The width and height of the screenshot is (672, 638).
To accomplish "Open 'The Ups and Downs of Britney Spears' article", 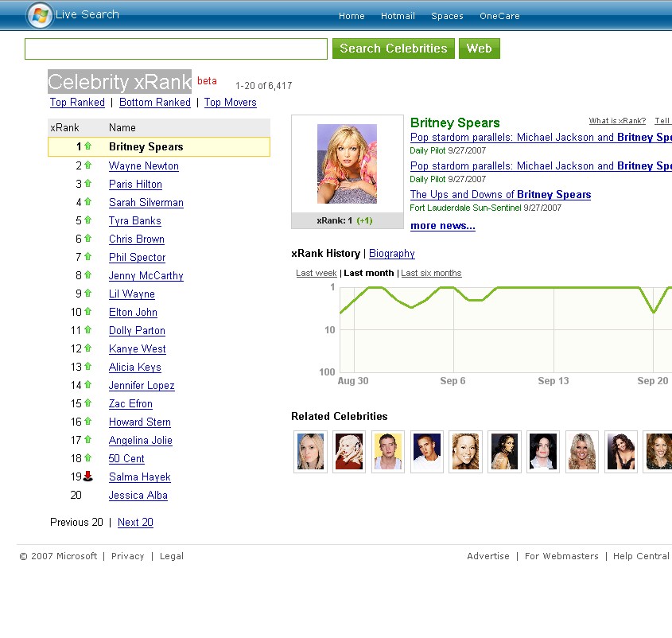I will (500, 195).
